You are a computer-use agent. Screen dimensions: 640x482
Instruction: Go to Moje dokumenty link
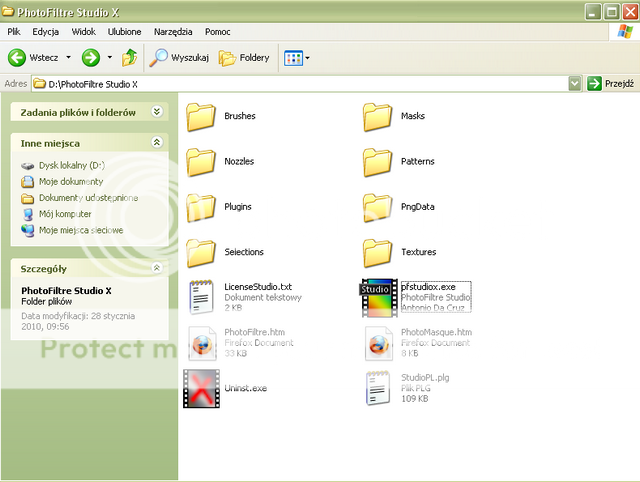70,182
